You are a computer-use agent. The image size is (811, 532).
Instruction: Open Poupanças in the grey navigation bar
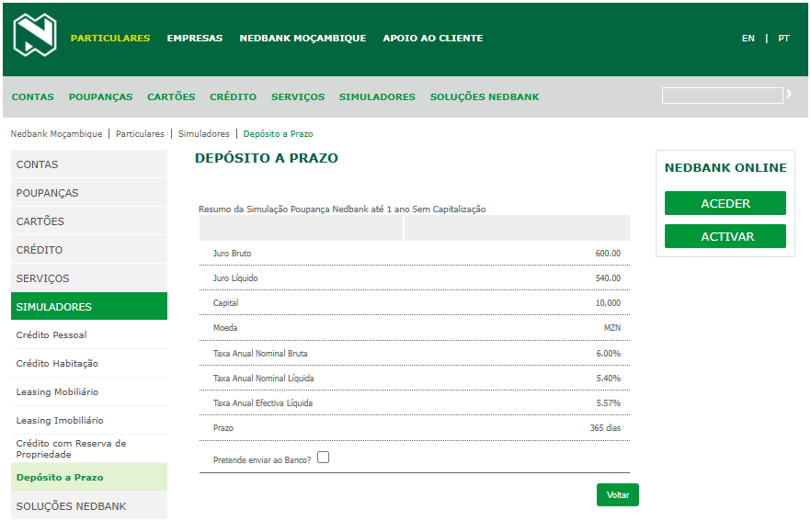click(100, 96)
